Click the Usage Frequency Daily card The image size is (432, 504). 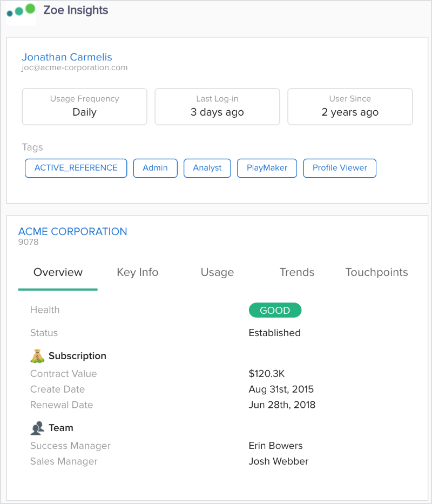click(84, 106)
